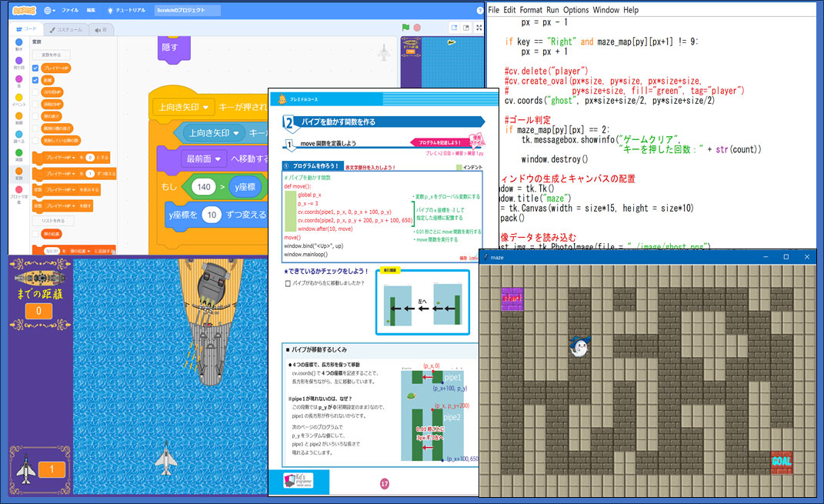The width and height of the screenshot is (824, 504).
Task: Open the Window menu in the Python editor
Action: click(606, 10)
